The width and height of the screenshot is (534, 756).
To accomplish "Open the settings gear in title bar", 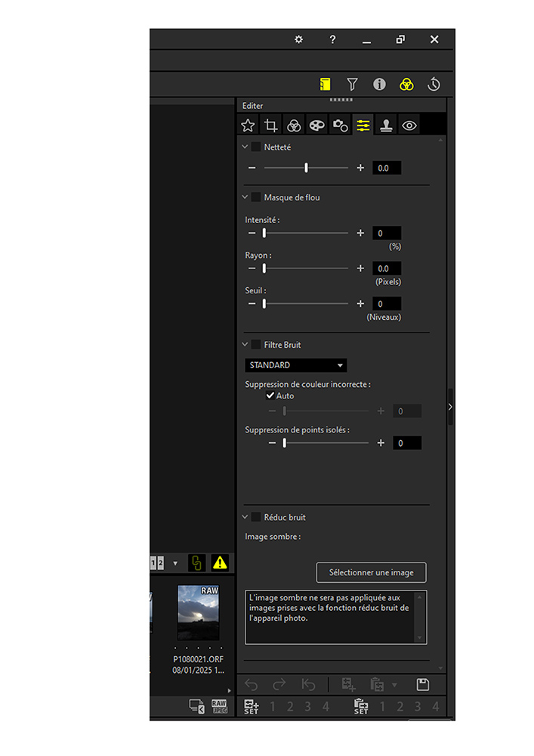I will 298,39.
